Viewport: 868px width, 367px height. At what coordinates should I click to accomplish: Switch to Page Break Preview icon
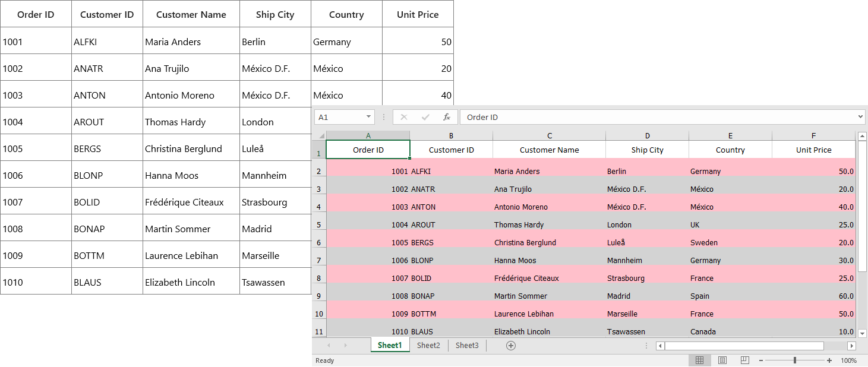pos(745,360)
